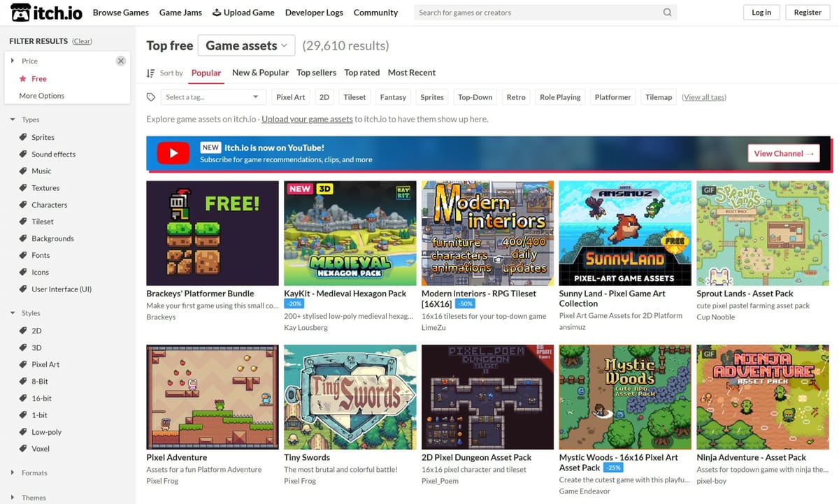Open Kay Lousberg creator link
The image size is (839, 504).
point(306,328)
